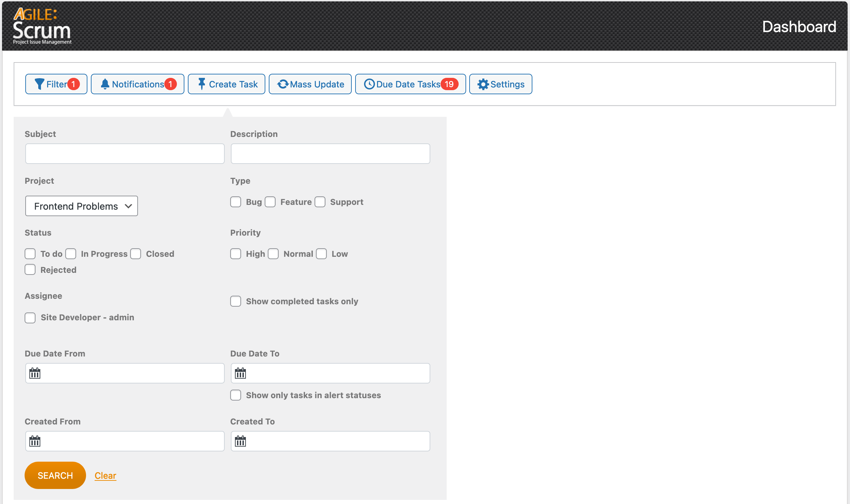Click the Filter funnel icon

coord(39,84)
